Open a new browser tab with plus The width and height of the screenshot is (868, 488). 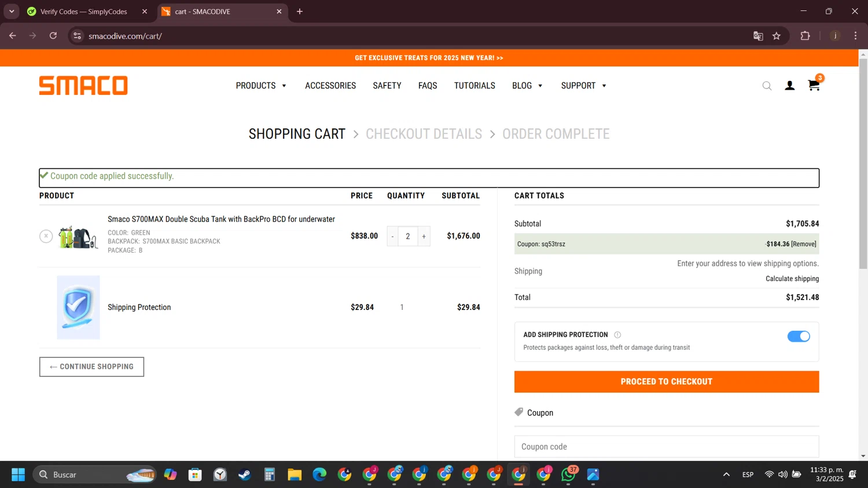(x=300, y=12)
